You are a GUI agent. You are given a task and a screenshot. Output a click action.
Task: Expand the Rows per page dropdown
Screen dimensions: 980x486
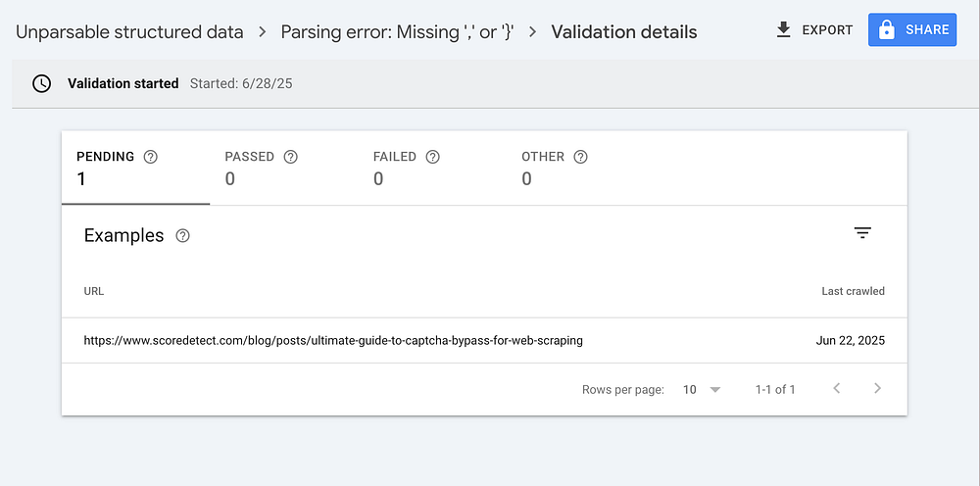(x=702, y=389)
